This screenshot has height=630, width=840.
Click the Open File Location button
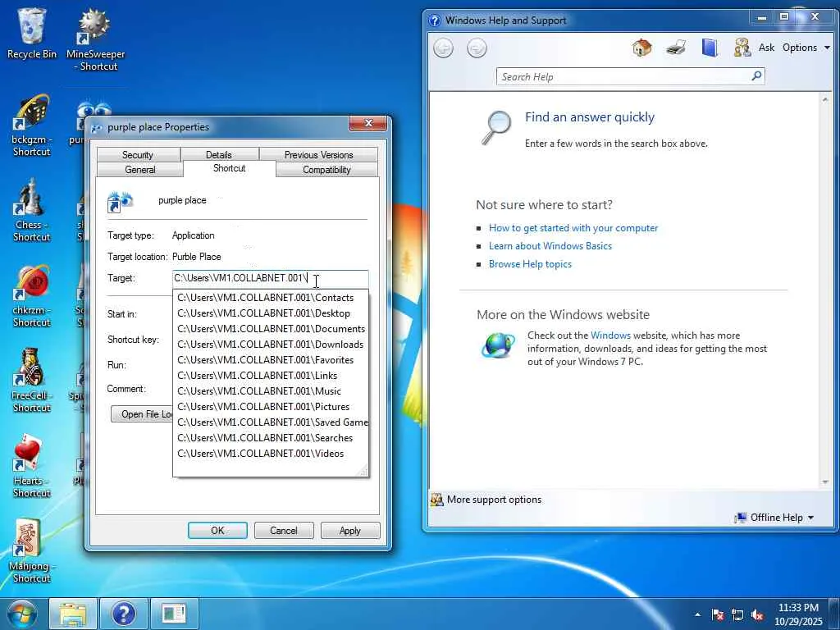(x=142, y=414)
